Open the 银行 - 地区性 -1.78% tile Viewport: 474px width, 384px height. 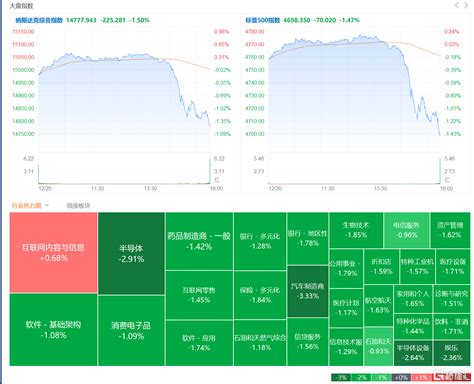coord(308,238)
